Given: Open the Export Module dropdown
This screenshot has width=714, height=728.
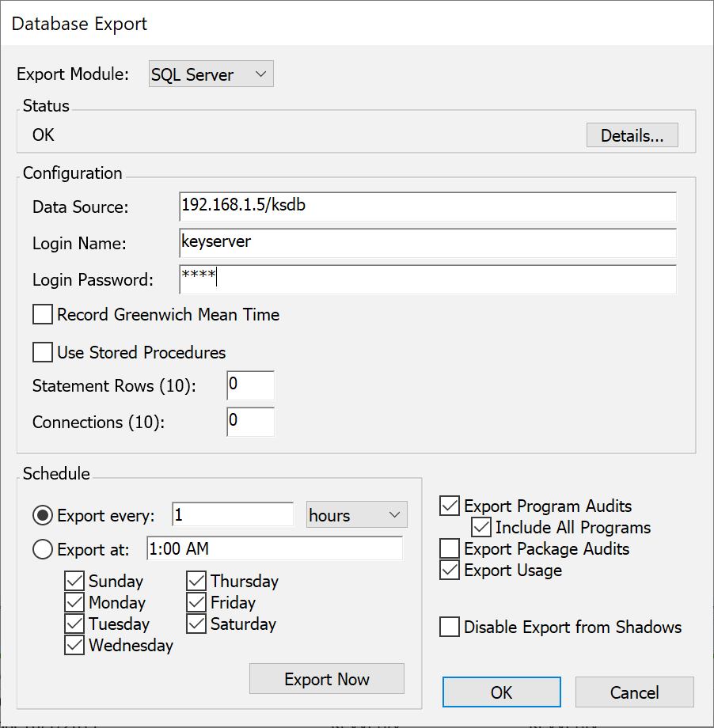Looking at the screenshot, I should (211, 74).
